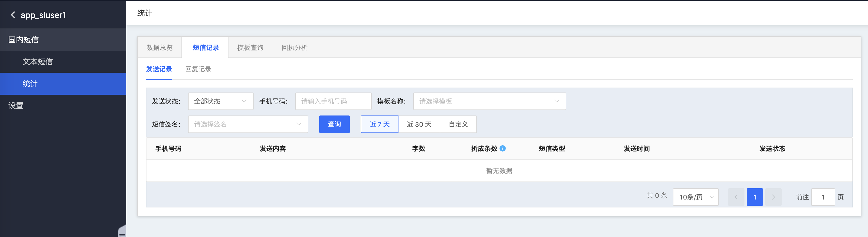Select the 短信记录 tab
The width and height of the screenshot is (868, 237).
[x=206, y=48]
